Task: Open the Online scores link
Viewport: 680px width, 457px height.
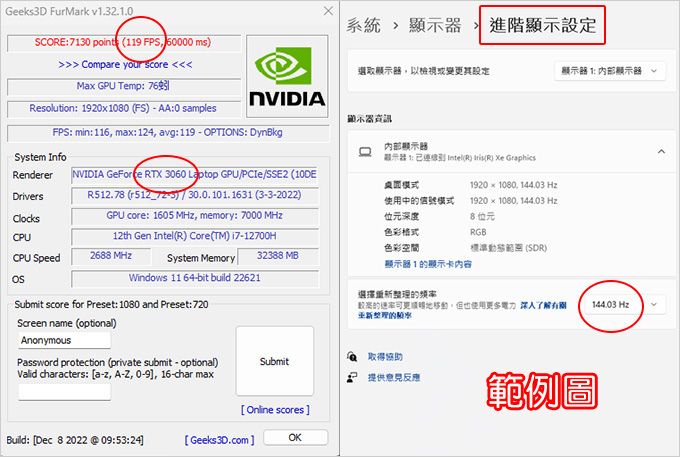Action: click(275, 410)
